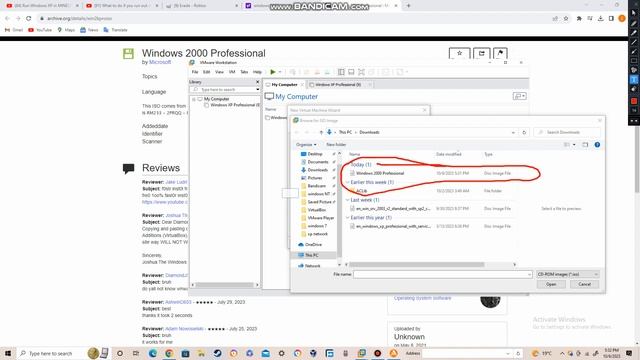
Task: Click the blue help icon in file dialog
Action: (x=597, y=144)
